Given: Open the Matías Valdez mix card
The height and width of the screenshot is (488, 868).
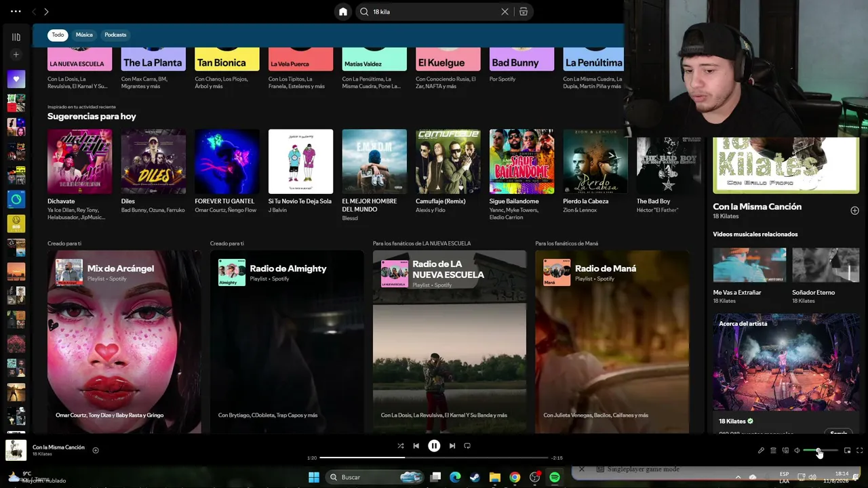Looking at the screenshot, I should pyautogui.click(x=374, y=68).
